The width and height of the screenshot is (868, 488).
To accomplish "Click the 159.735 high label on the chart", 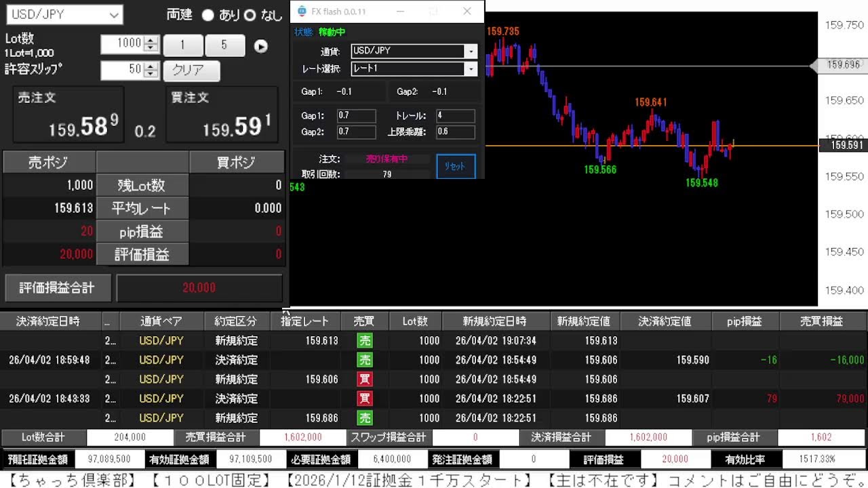I will point(503,31).
